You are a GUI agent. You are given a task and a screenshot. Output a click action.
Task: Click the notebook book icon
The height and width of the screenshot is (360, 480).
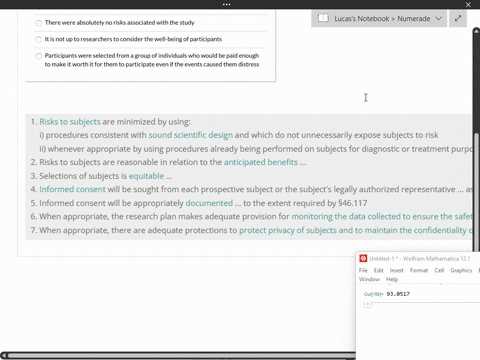323,18
